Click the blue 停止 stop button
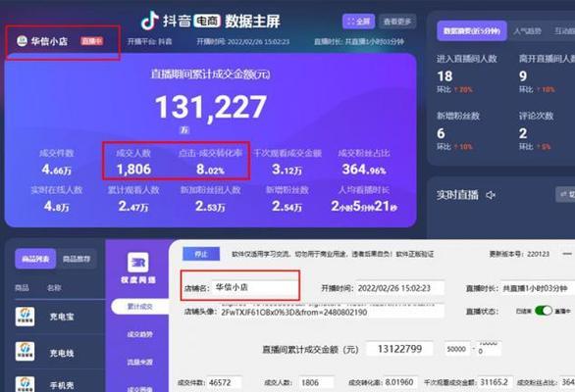Image resolution: width=575 pixels, height=392 pixels. click(x=201, y=254)
